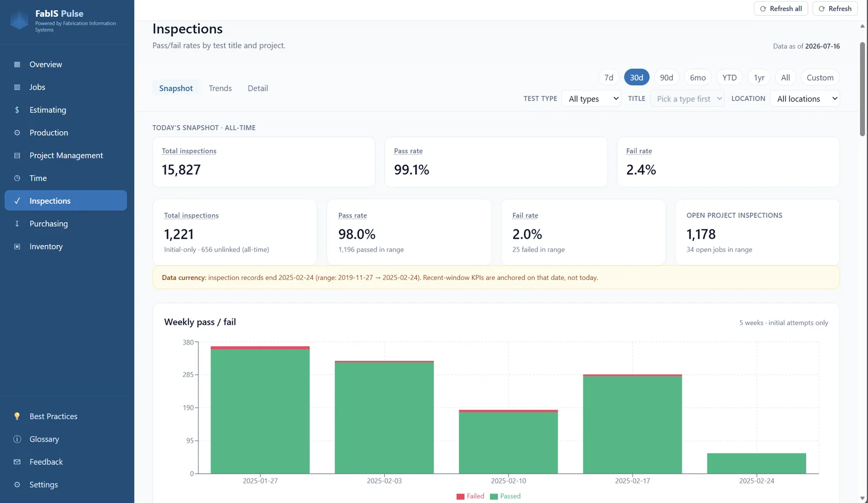Select the 30d time range
The height and width of the screenshot is (503, 868).
(636, 78)
